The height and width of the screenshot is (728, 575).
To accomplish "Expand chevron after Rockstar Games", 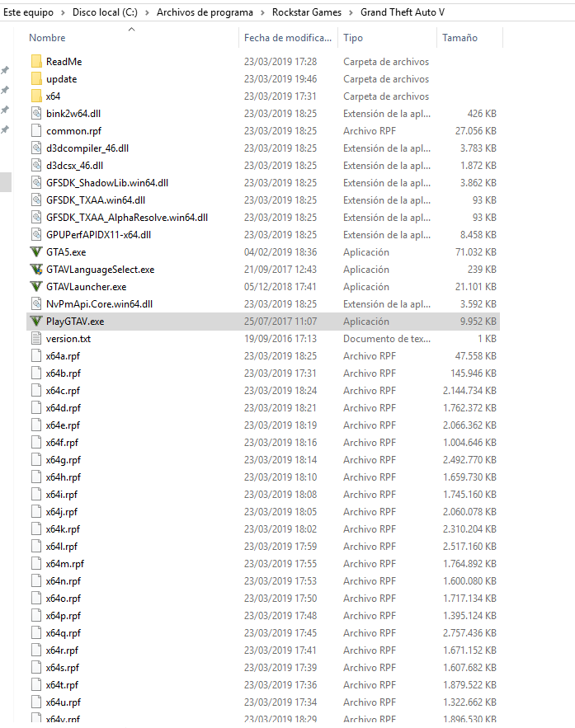I will pos(351,12).
